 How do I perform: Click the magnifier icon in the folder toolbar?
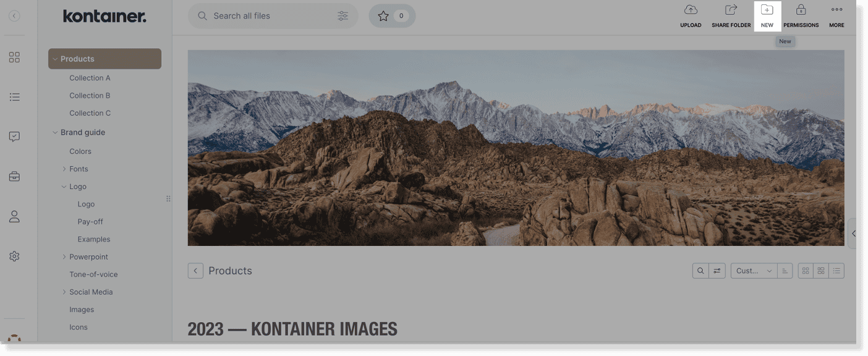coord(700,270)
